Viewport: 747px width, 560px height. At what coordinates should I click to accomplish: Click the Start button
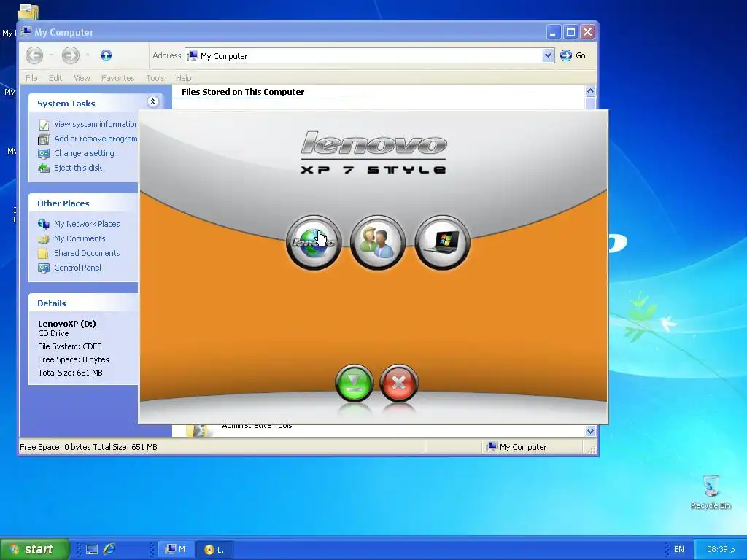coord(34,549)
